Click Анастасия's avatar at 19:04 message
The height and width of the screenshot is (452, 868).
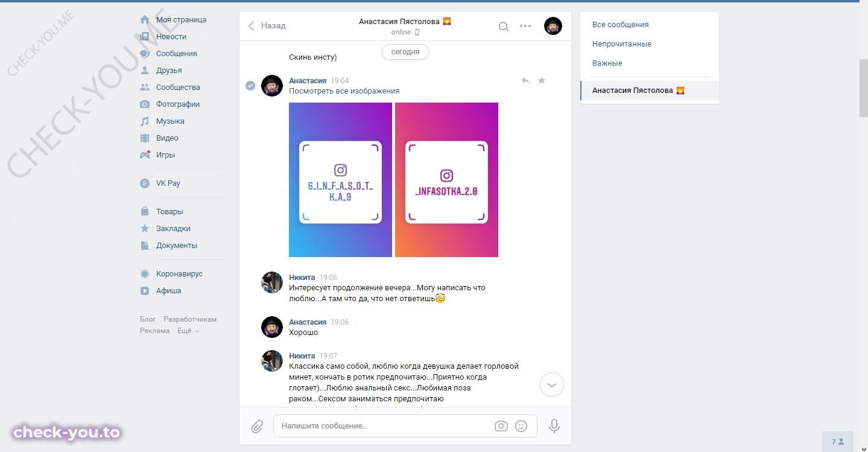pos(272,86)
